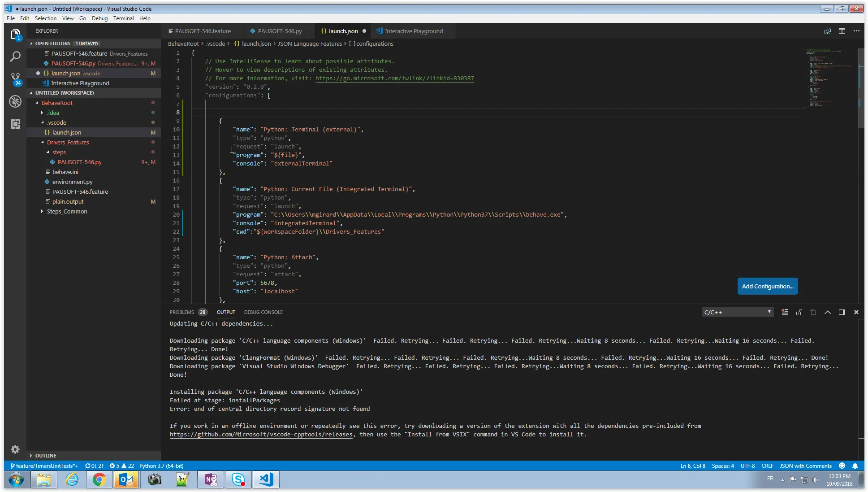Click the Add Configuration button

pyautogui.click(x=767, y=286)
